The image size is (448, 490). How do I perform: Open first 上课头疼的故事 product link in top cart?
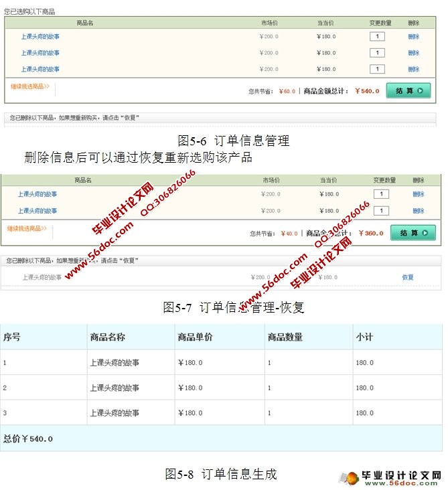click(x=40, y=37)
